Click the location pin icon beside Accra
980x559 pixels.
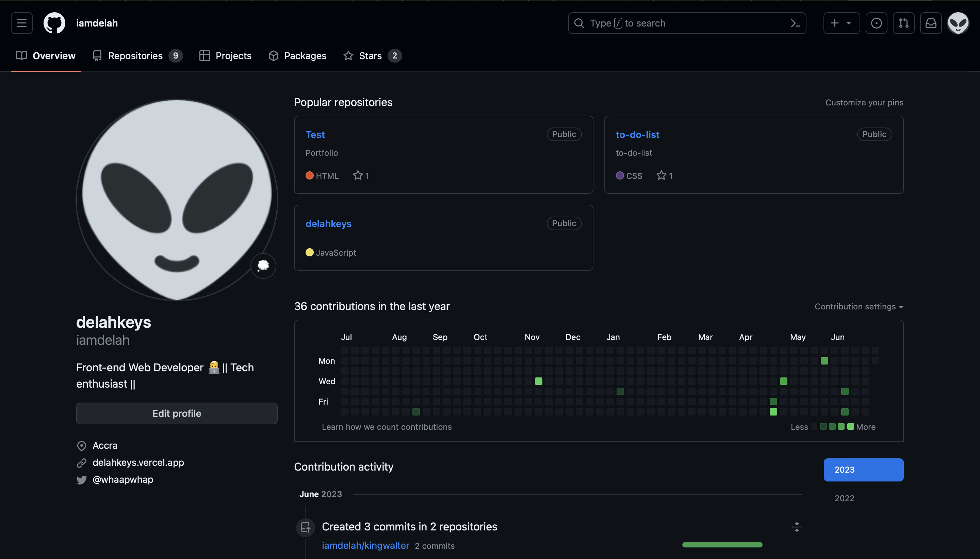point(81,446)
